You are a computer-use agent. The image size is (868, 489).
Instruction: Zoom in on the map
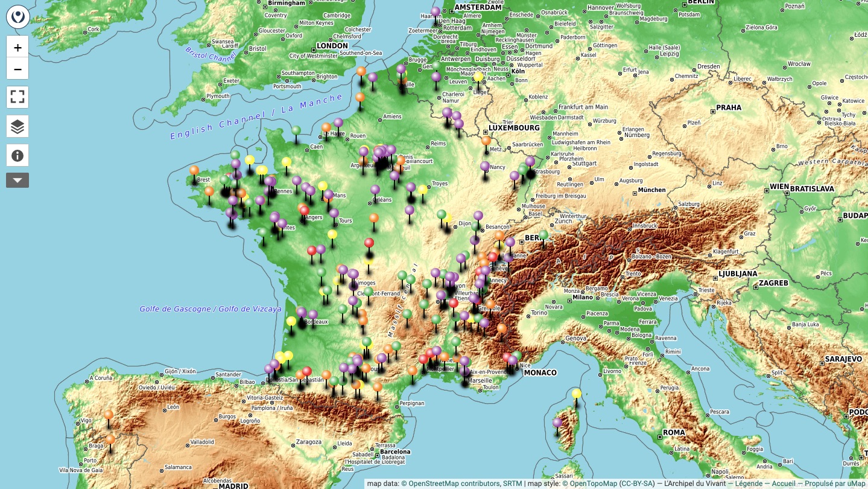tap(17, 48)
